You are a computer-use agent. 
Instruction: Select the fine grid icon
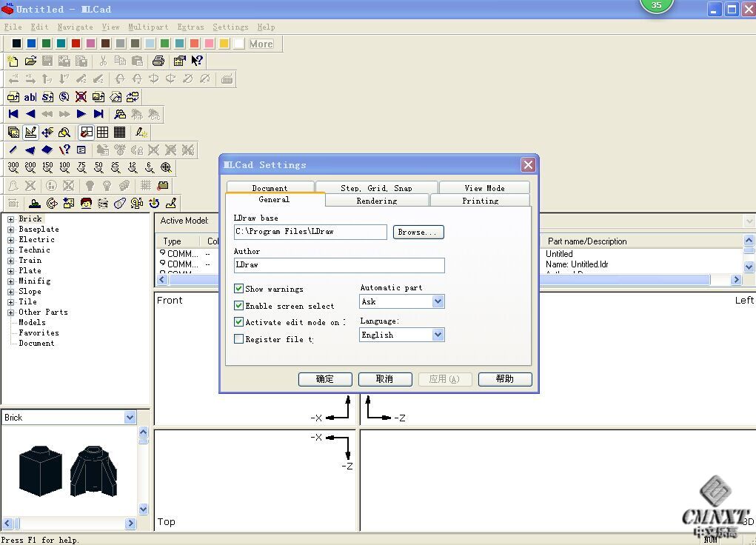coord(119,132)
